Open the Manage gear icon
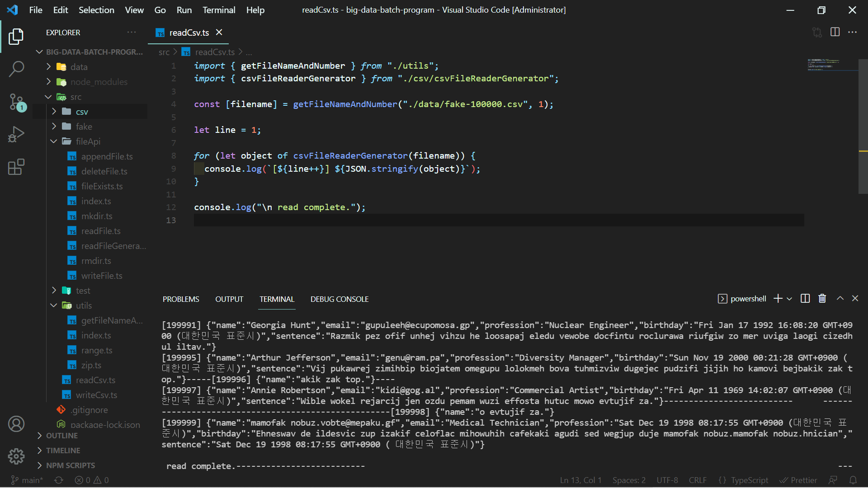Viewport: 868px width, 488px height. click(16, 456)
